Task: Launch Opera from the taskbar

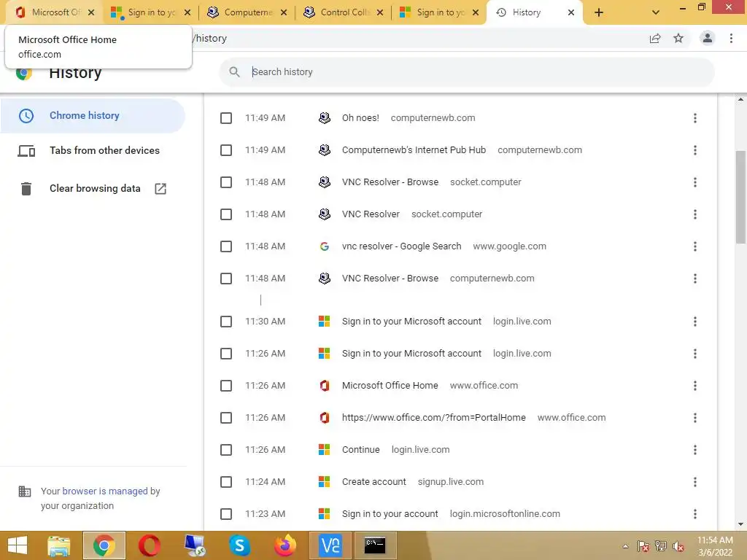Action: point(149,545)
